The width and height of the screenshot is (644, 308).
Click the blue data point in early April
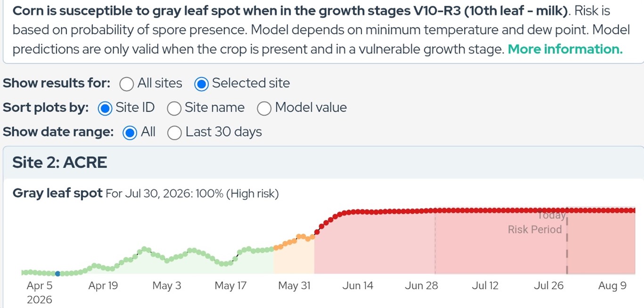click(58, 274)
